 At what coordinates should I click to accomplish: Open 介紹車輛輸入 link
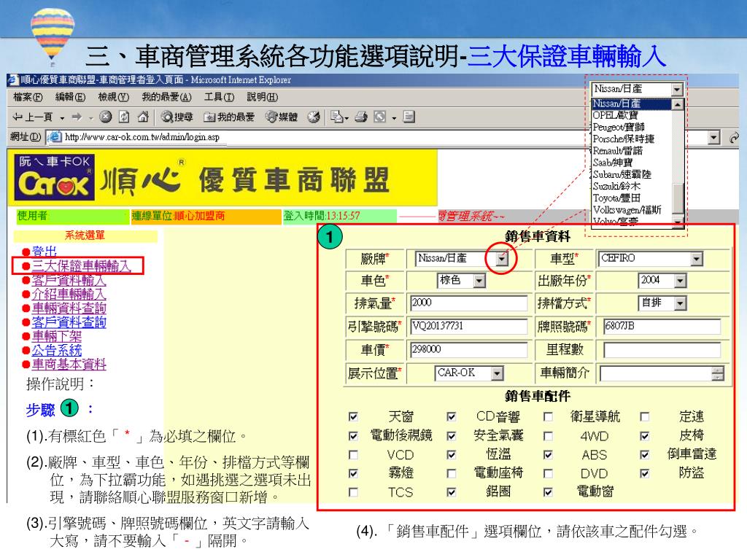69,294
